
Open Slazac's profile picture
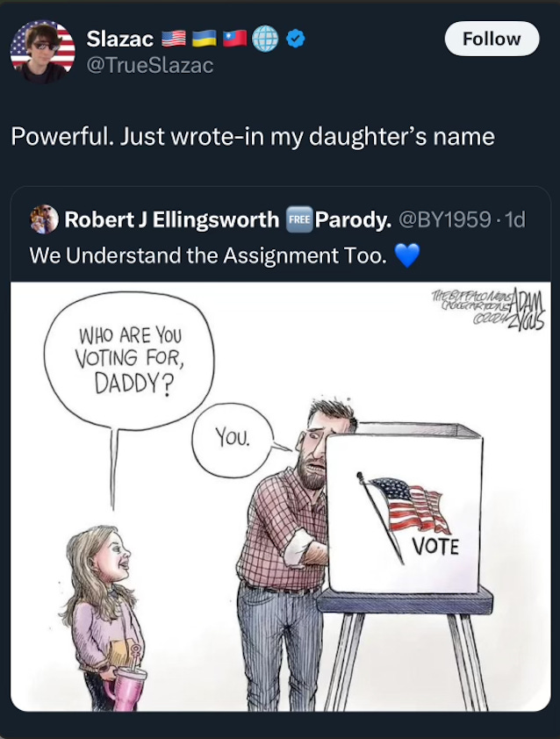point(42,52)
